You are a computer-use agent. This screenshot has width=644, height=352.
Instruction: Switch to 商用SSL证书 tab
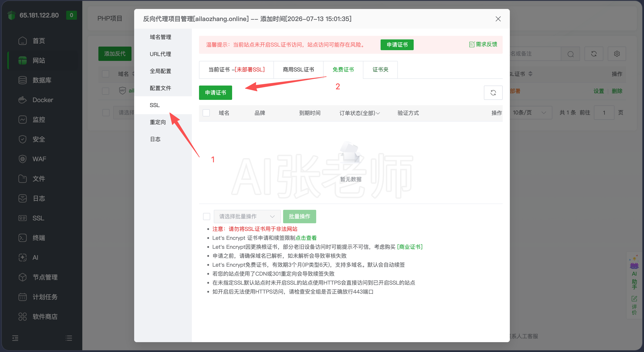pos(298,70)
